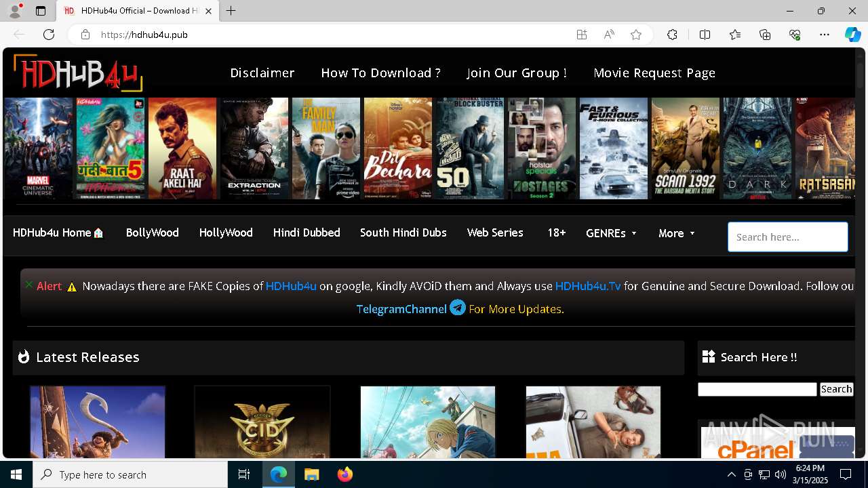View site information lock icon
The width and height of the screenshot is (868, 488).
[85, 35]
